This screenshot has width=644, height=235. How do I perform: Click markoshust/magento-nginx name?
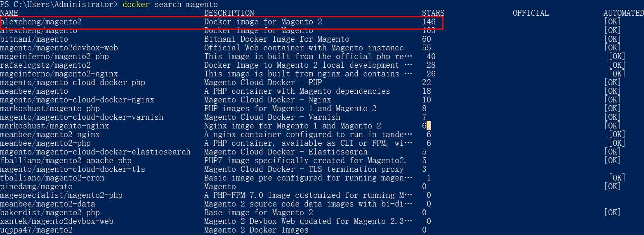[x=54, y=126]
